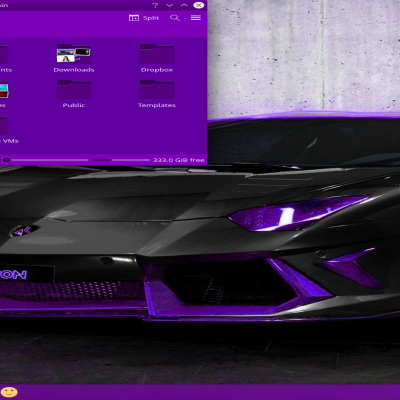Maximize the file manager window

click(x=184, y=5)
